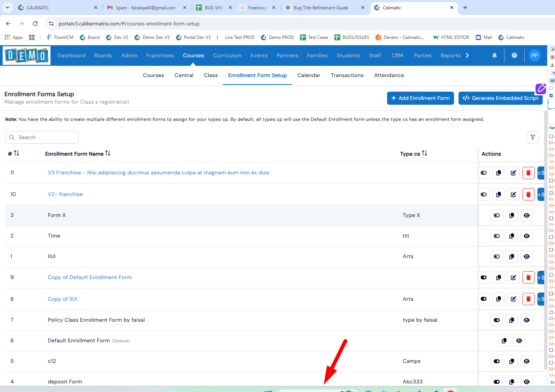The height and width of the screenshot is (392, 555).
Task: Edit the Copy of IIUI form
Action: (513, 299)
